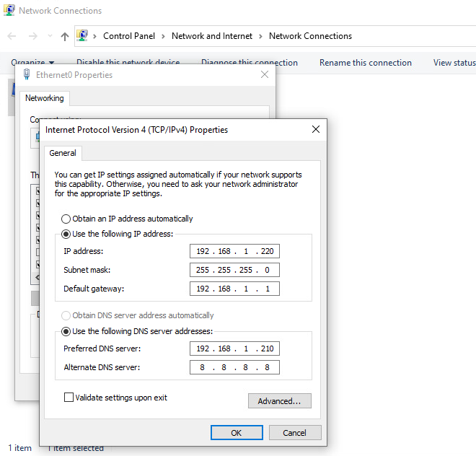
Task: Click the 1 item status text
Action: click(19, 448)
